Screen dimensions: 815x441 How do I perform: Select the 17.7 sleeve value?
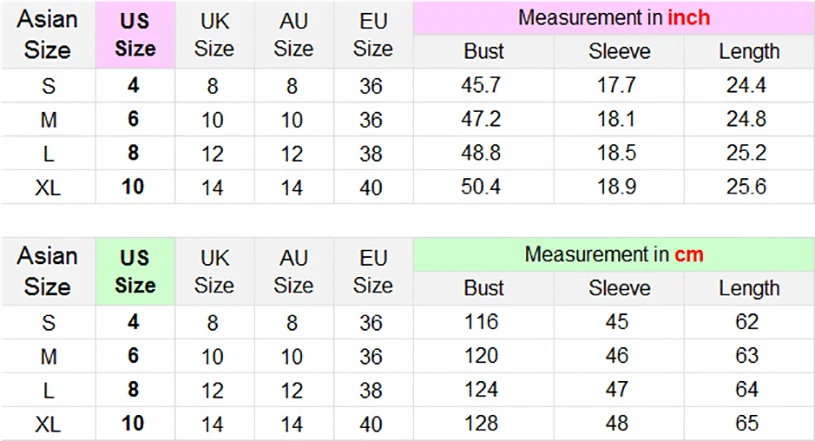pos(616,86)
